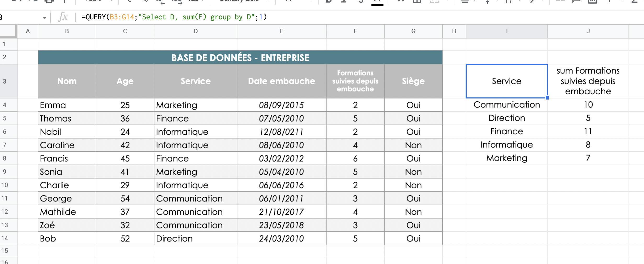Click the fx function icon

click(63, 17)
